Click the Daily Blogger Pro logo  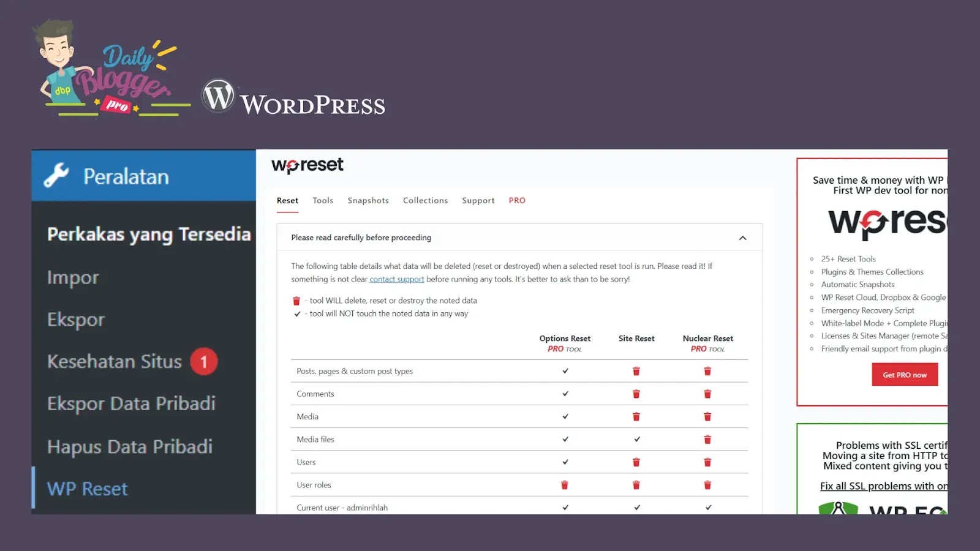pos(110,69)
